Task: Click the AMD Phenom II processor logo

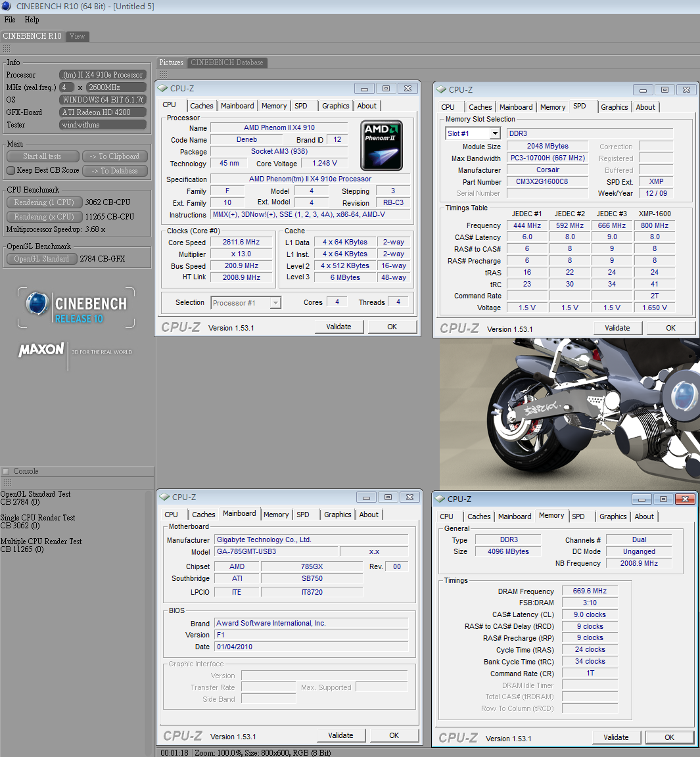Action: coord(381,145)
